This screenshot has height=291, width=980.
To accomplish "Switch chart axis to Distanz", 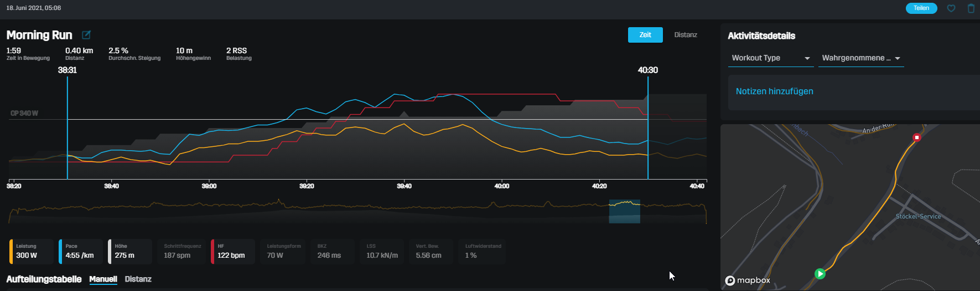I will pos(685,35).
